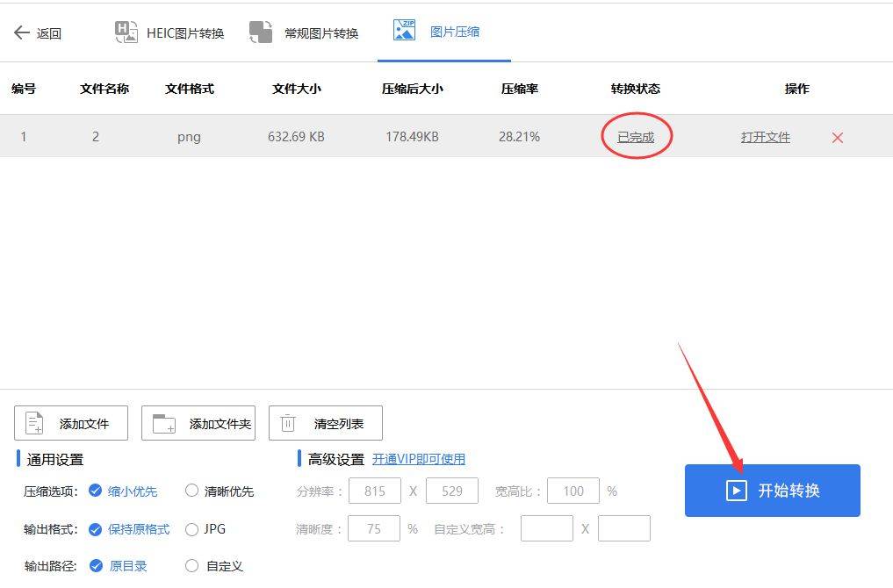
Task: Remove file row using red X
Action: 836,137
